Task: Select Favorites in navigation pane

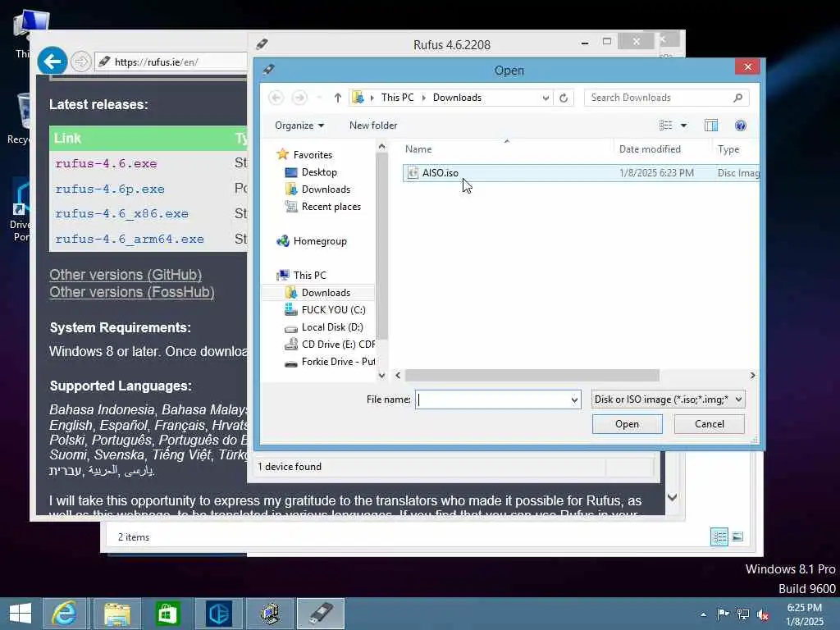Action: pyautogui.click(x=313, y=155)
